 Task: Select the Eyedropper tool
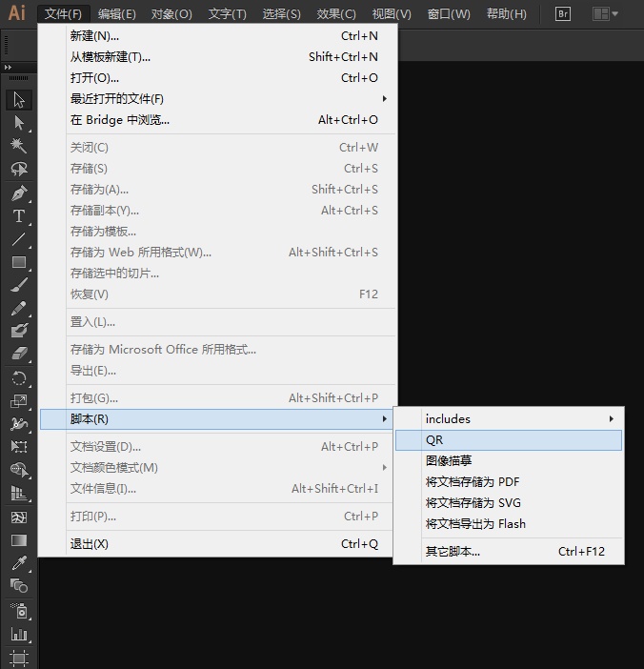[x=19, y=563]
